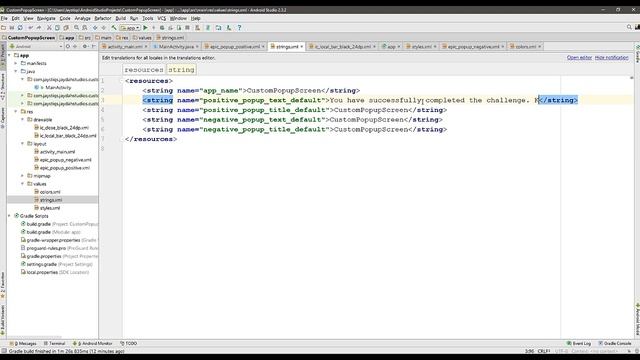Image resolution: width=640 pixels, height=360 pixels.
Task: Switch to the epic_popup_positive.xml tab
Action: click(234, 47)
